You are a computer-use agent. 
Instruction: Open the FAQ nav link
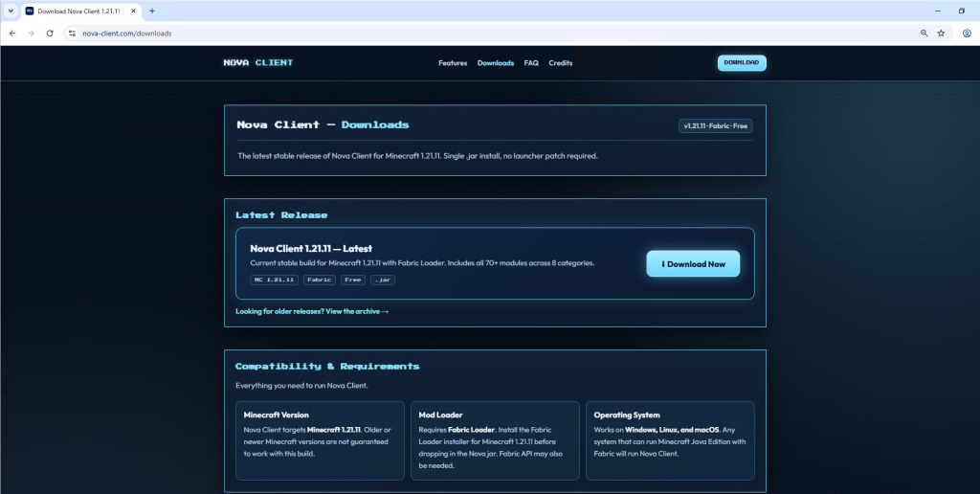point(531,63)
